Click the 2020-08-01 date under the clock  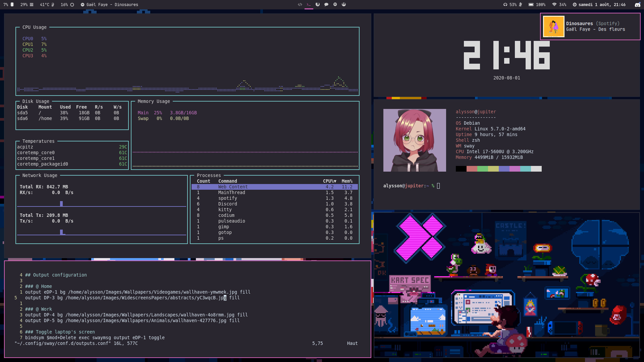coord(506,78)
